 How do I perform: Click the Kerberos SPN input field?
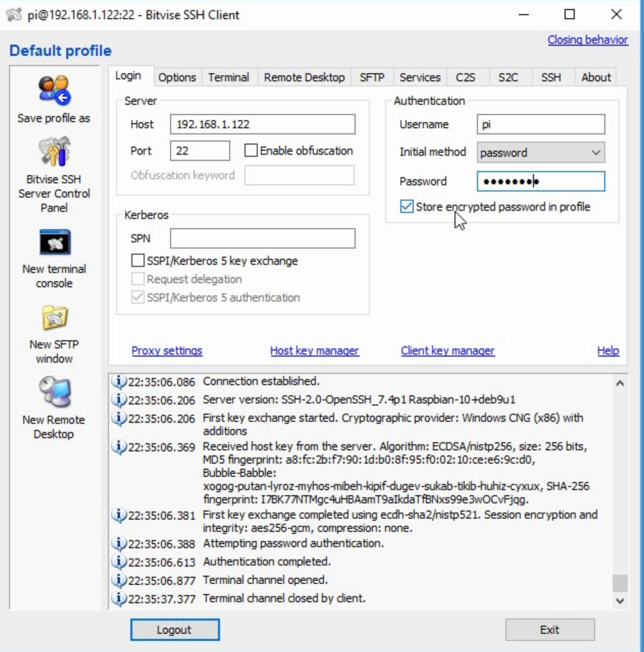point(262,238)
